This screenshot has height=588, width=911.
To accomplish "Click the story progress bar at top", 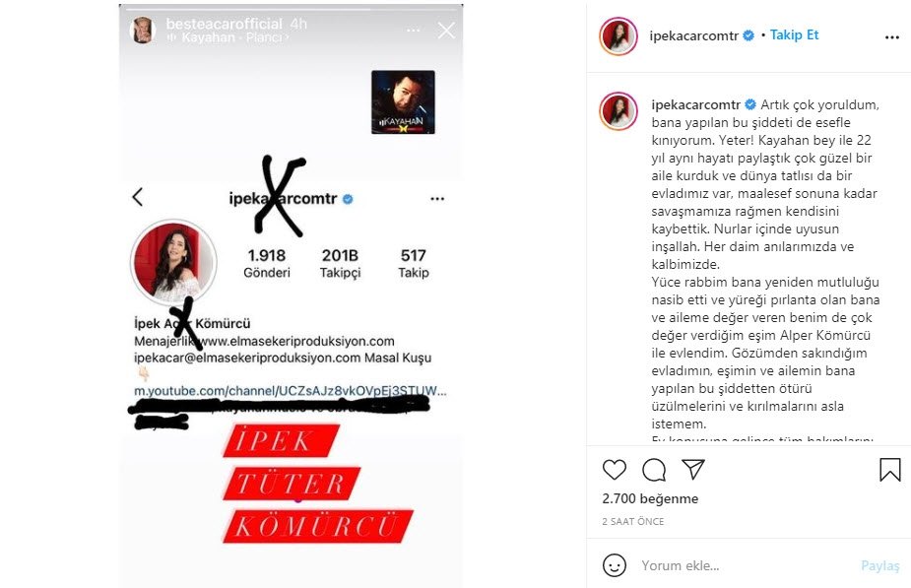I will 292,9.
